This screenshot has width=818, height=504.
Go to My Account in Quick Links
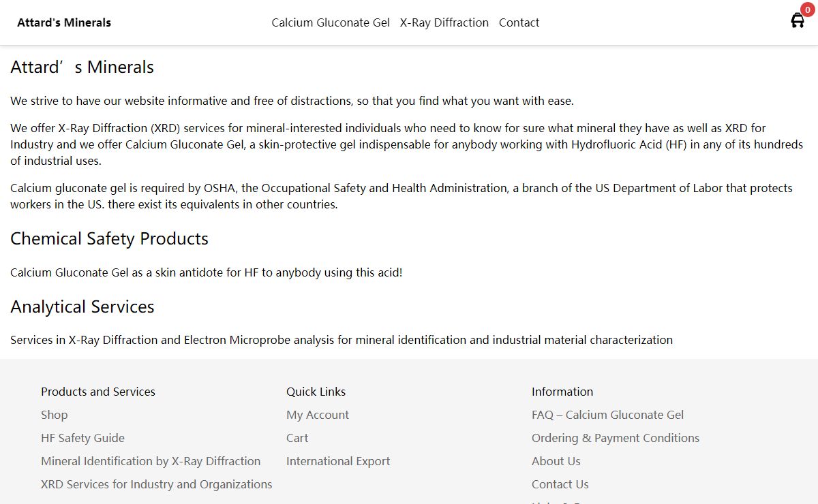[317, 415]
